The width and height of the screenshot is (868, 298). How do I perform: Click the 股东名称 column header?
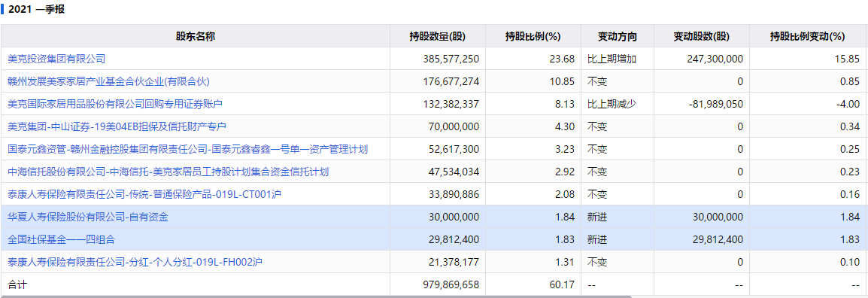click(x=196, y=37)
